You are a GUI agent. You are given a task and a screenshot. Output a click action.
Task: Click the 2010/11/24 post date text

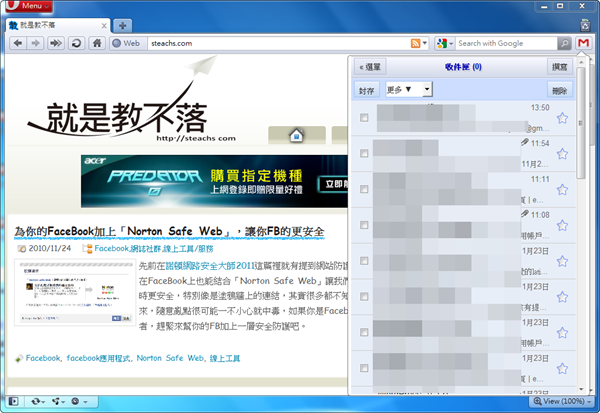[50, 248]
